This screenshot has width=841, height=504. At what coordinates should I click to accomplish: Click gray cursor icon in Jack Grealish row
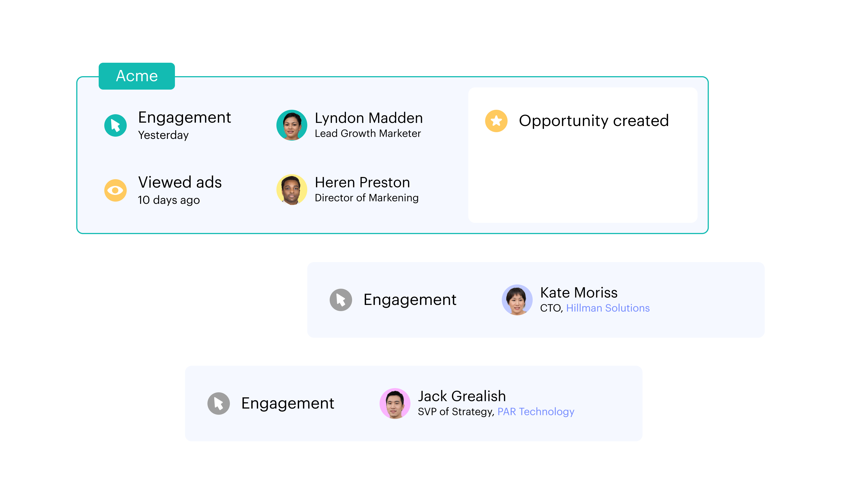pos(219,403)
